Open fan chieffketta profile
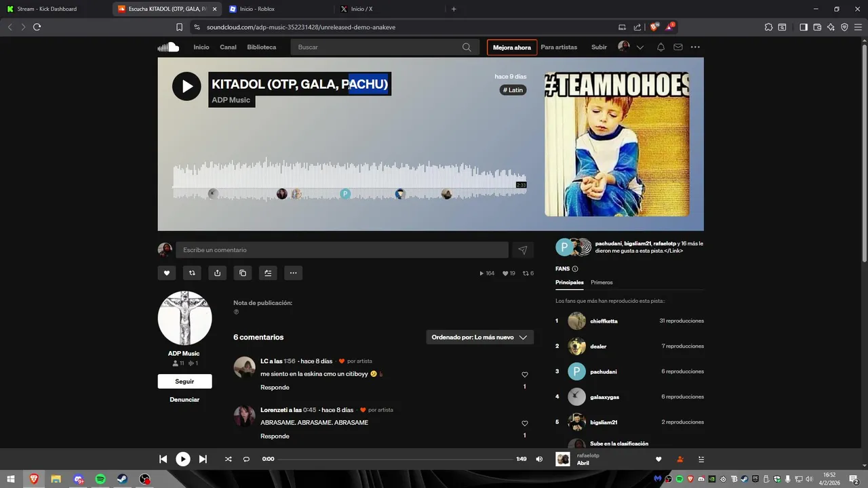 604,321
